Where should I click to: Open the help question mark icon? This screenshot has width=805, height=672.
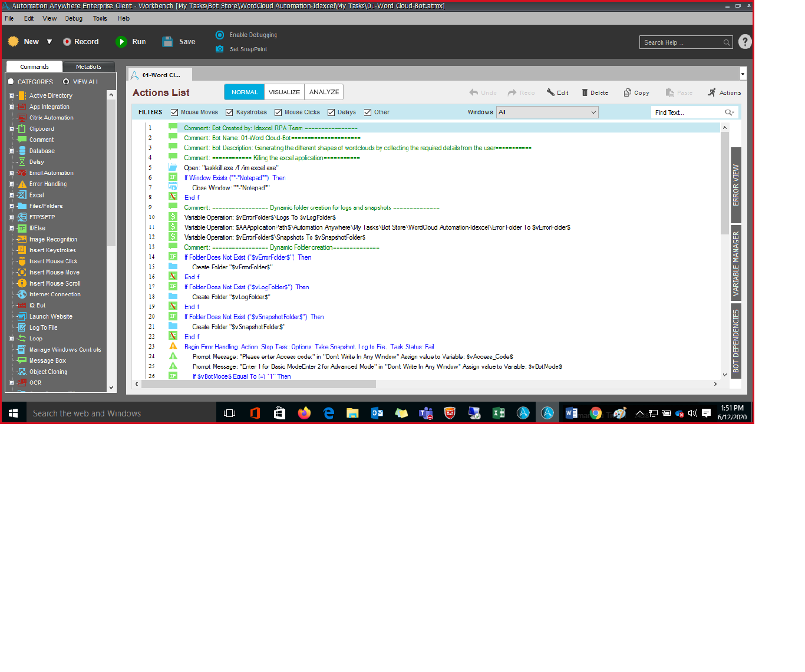point(745,42)
